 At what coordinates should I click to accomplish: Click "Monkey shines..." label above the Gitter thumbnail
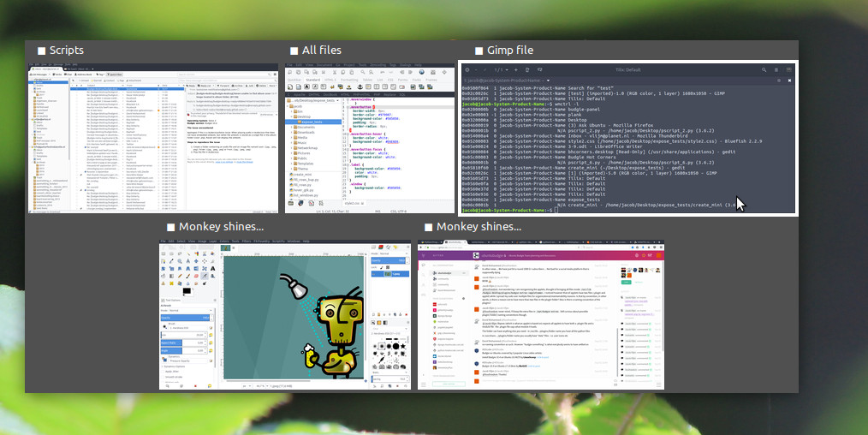click(x=479, y=226)
